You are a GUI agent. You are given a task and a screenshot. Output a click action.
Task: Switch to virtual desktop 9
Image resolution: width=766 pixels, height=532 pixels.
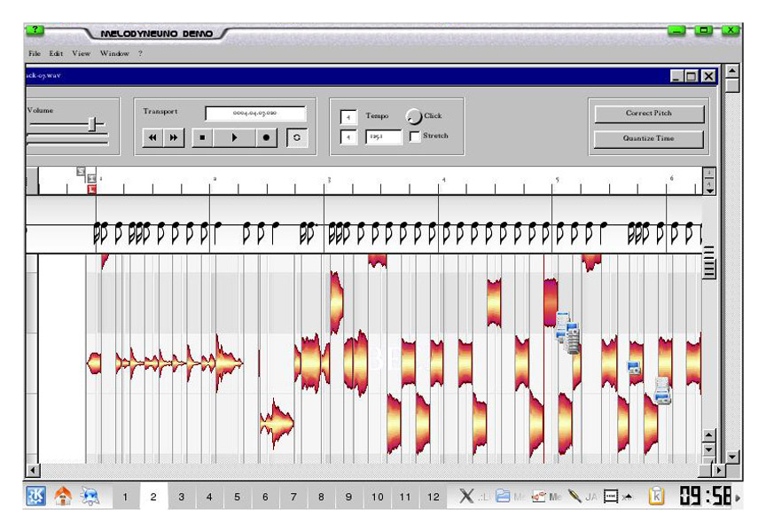pyautogui.click(x=348, y=497)
